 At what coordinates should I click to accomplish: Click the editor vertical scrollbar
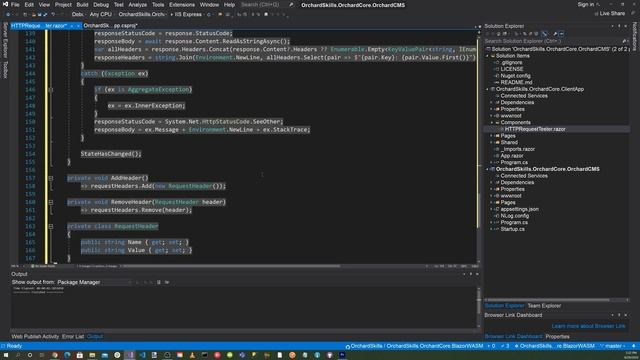click(479, 146)
